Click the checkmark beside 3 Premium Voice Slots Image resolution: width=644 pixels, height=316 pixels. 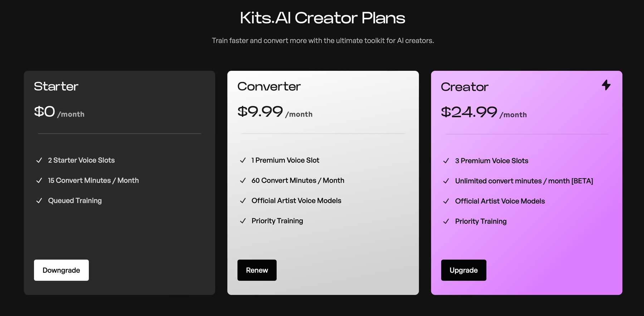click(x=446, y=161)
